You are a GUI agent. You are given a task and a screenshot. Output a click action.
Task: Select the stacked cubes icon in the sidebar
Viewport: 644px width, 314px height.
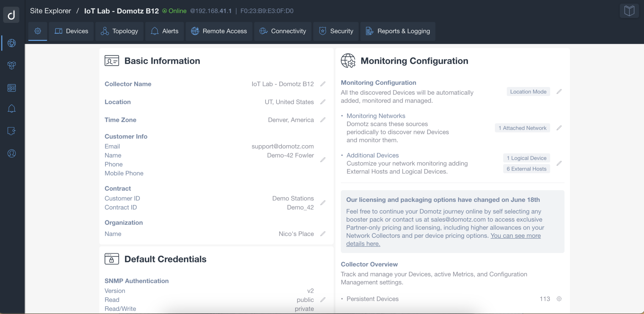click(11, 65)
